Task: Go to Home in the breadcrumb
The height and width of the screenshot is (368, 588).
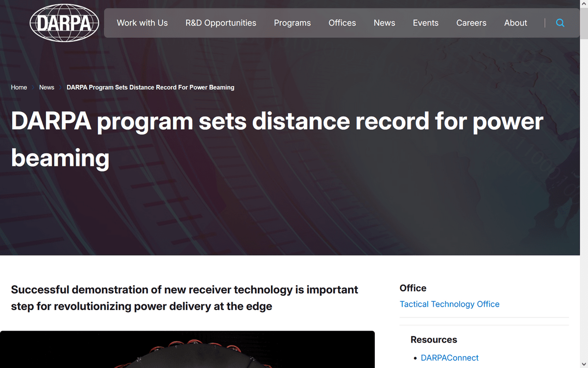Action: coord(19,87)
